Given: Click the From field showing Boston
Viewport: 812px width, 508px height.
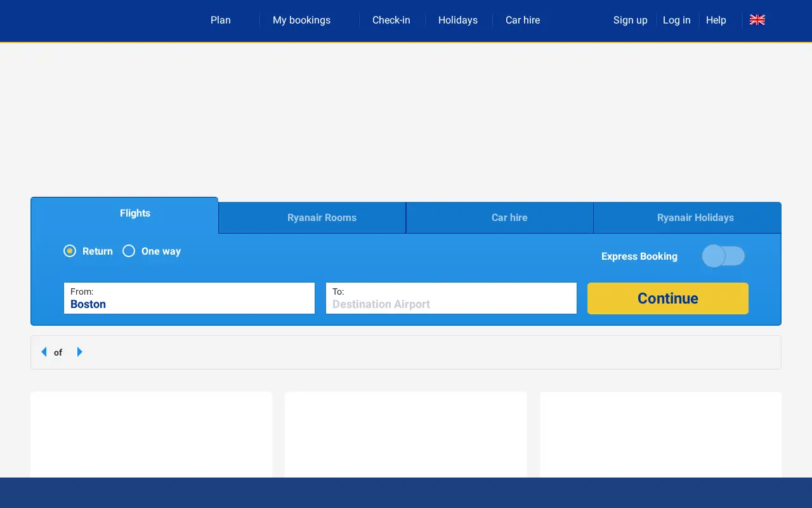Looking at the screenshot, I should click(x=189, y=298).
